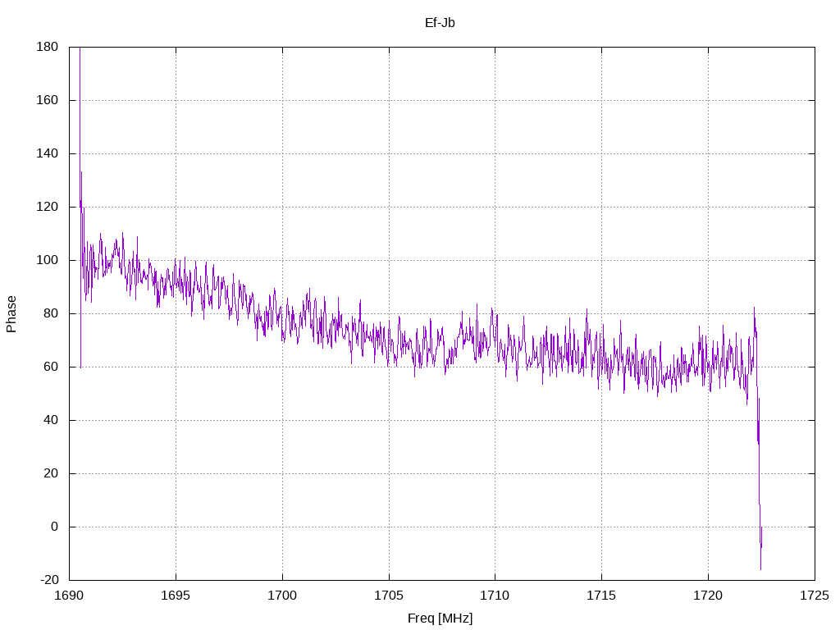Click the 'Phase' y-axis label
Viewport: 840px width, 630px height.
pyautogui.click(x=11, y=314)
